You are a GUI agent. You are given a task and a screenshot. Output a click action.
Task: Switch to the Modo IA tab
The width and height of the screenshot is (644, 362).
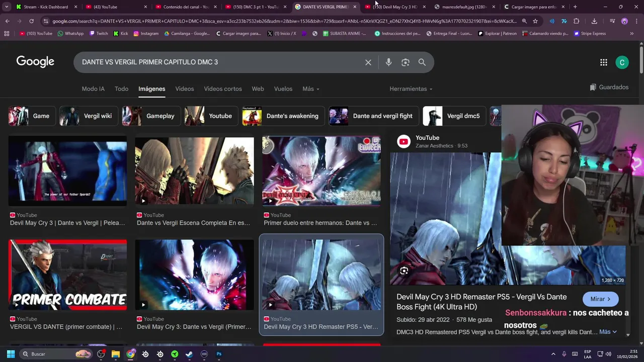point(93,88)
